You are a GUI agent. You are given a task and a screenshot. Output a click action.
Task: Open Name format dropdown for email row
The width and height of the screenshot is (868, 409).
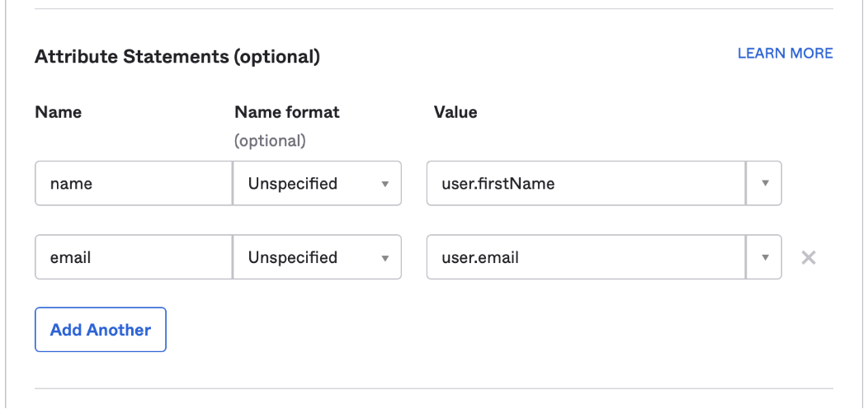point(318,257)
